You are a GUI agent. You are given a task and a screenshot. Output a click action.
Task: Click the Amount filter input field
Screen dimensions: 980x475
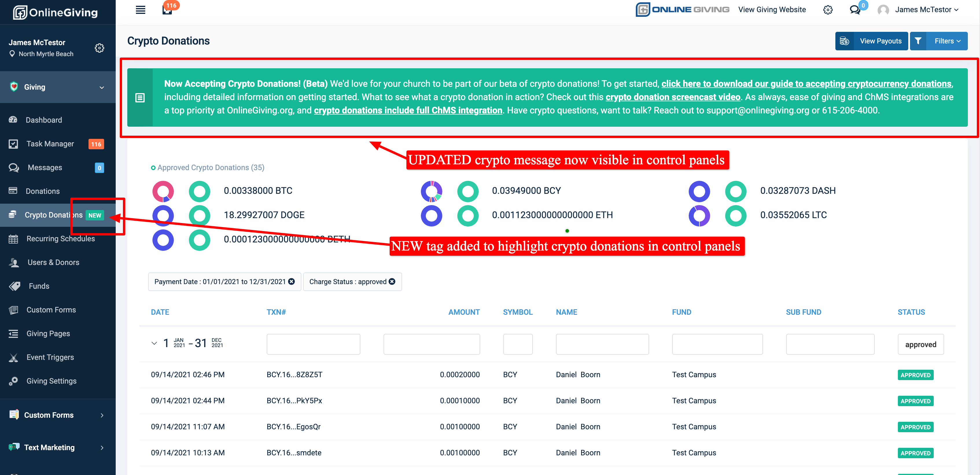coord(431,344)
